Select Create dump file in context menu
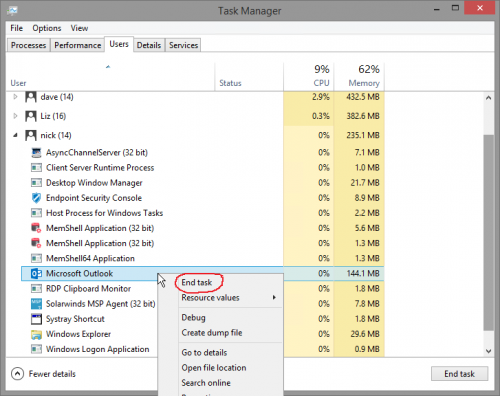The height and width of the screenshot is (396, 500). [x=212, y=333]
